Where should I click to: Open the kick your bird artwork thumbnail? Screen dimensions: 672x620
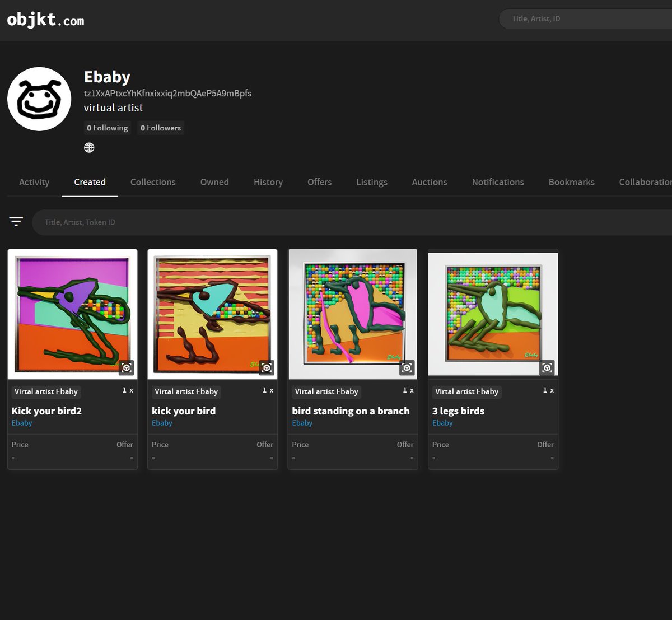pyautogui.click(x=212, y=314)
